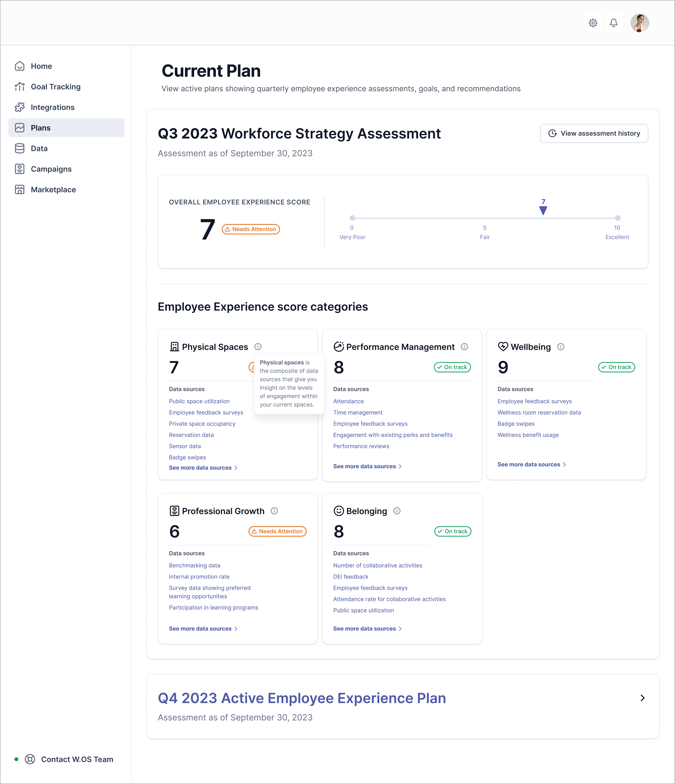The height and width of the screenshot is (784, 675).
Task: Click Belonging On track badge
Action: click(453, 531)
